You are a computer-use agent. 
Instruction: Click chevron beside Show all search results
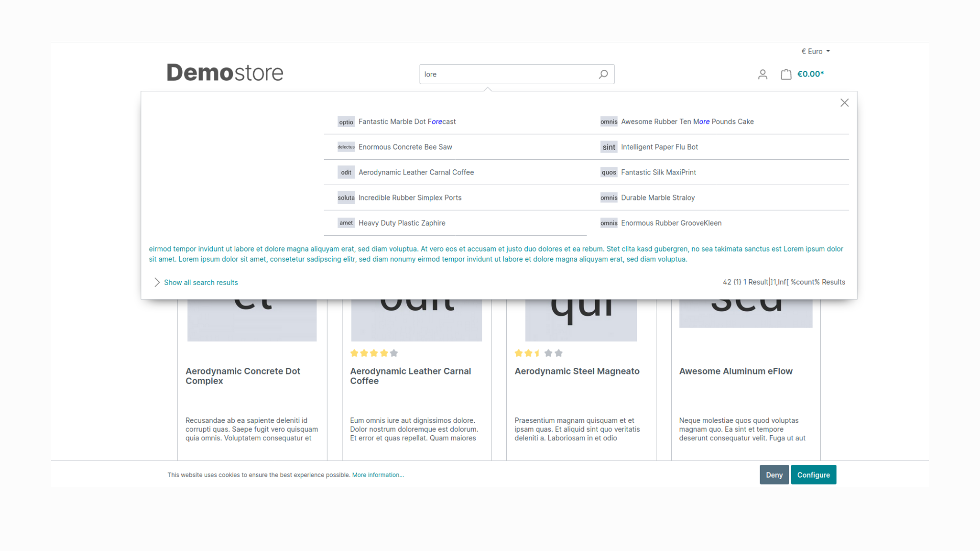157,283
